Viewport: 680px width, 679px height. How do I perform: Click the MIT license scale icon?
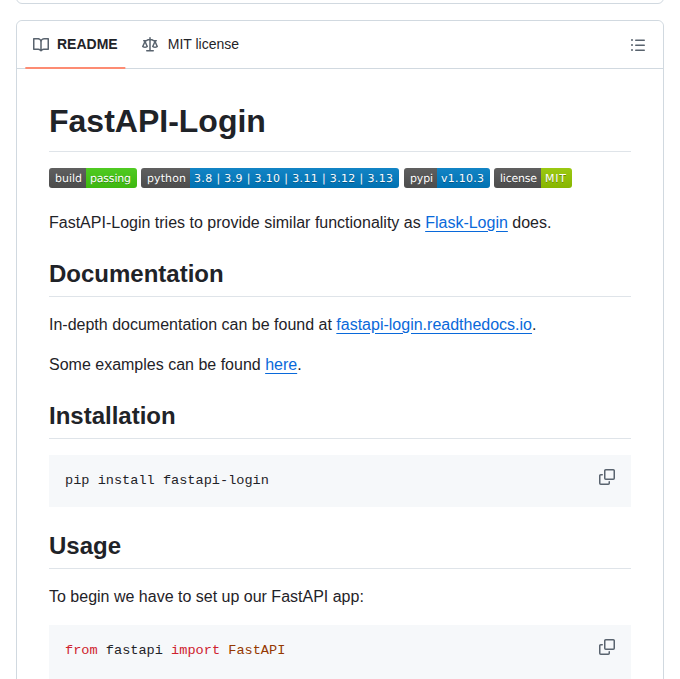[150, 44]
